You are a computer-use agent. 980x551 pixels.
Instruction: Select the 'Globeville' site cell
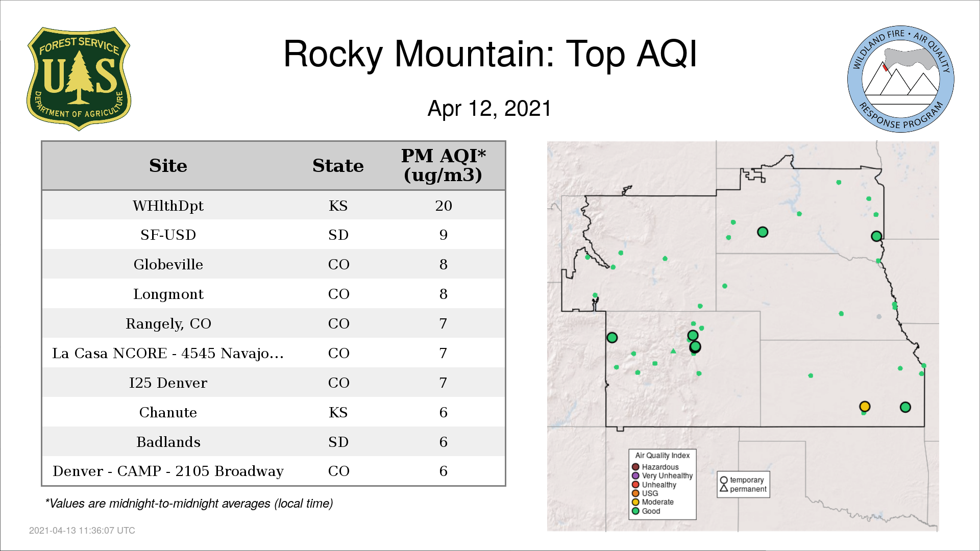coord(168,264)
